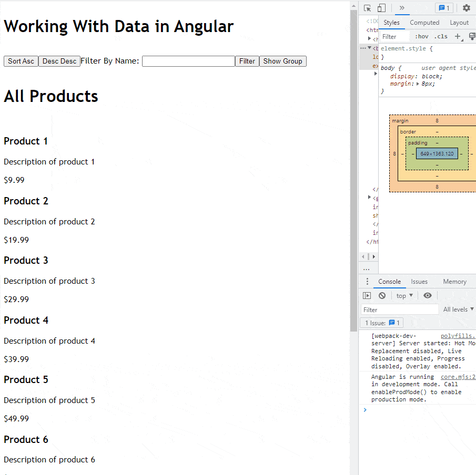Focus the console Filter input
476x475 pixels.
point(400,309)
